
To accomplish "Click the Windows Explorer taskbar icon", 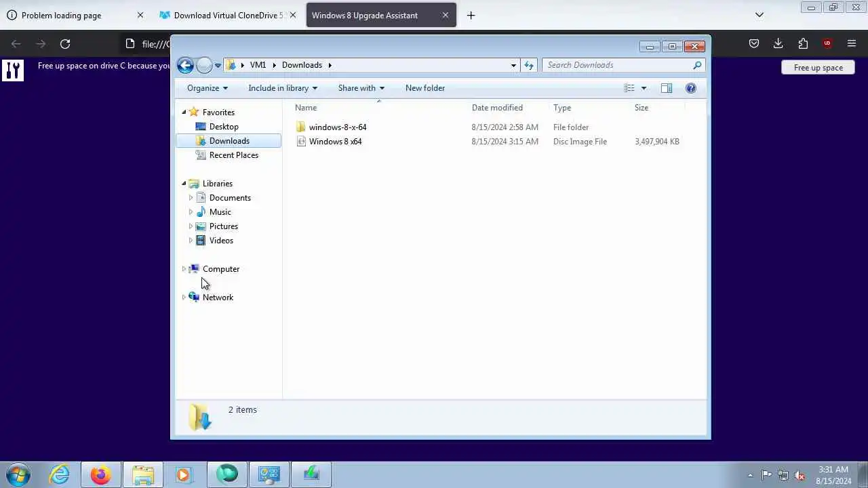I will (143, 474).
